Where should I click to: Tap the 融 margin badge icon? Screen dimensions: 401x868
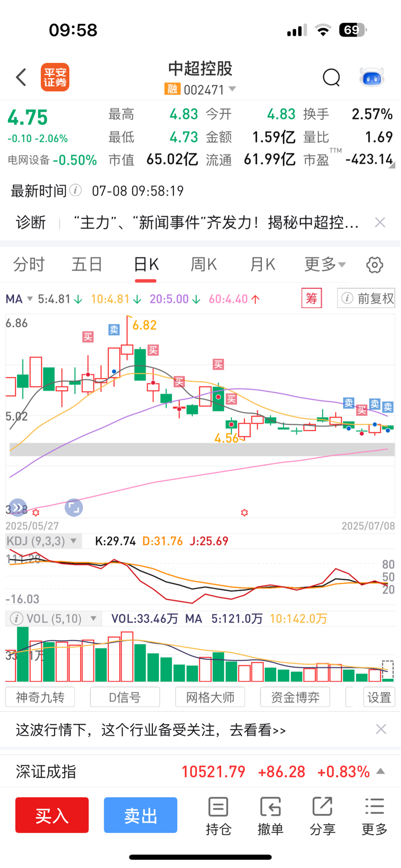172,89
